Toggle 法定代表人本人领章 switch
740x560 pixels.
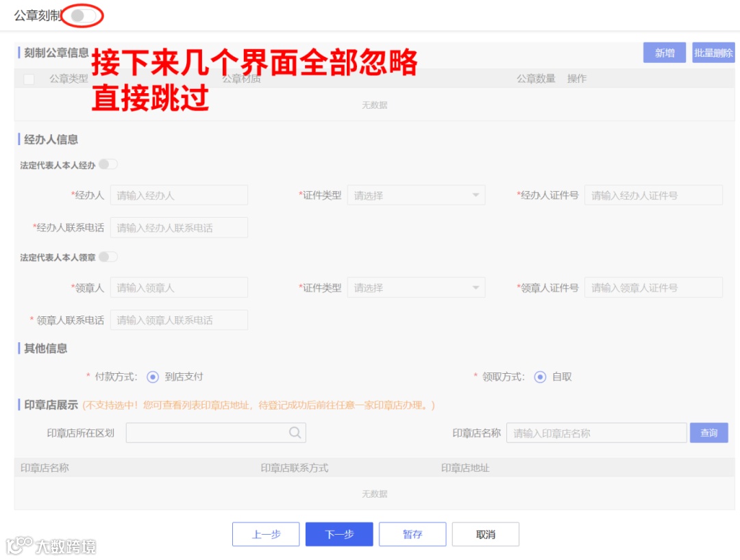108,257
